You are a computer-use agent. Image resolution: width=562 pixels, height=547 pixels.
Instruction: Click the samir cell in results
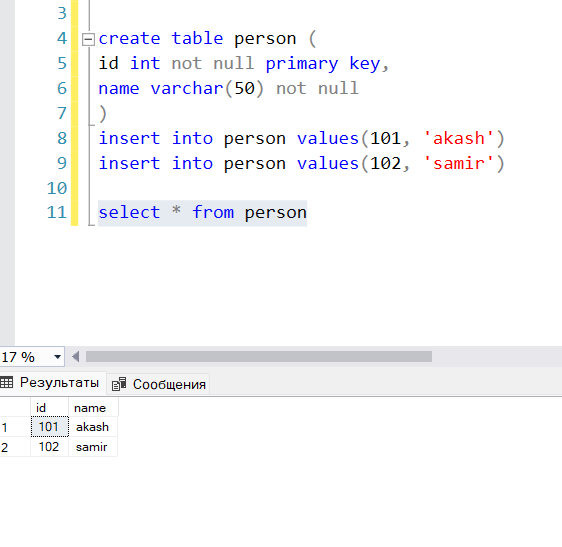(x=93, y=447)
